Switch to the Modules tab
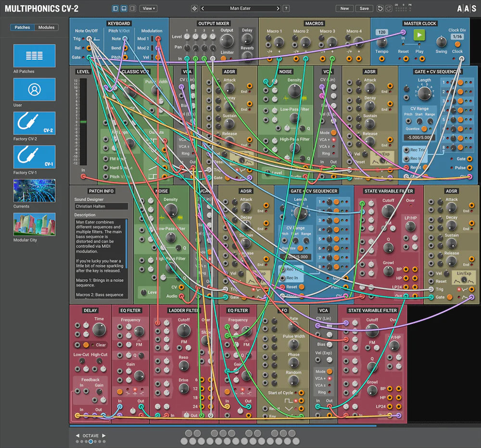The image size is (481, 448). click(46, 27)
